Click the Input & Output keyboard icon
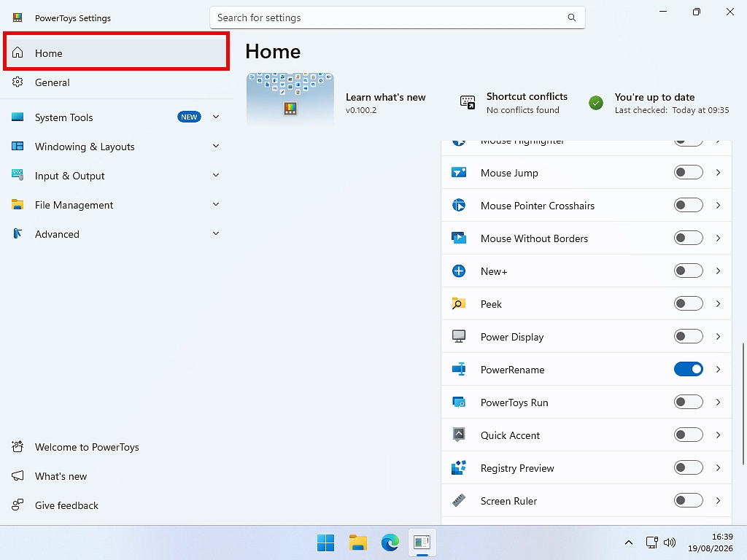747x560 pixels. [x=18, y=175]
